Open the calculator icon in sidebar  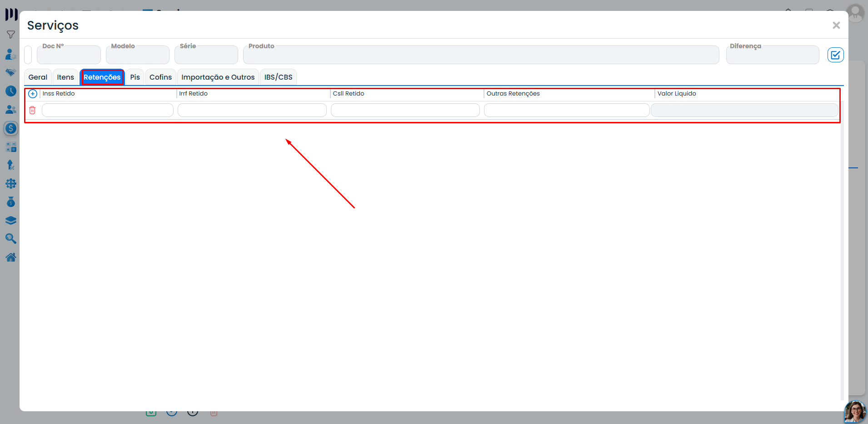[x=11, y=147]
